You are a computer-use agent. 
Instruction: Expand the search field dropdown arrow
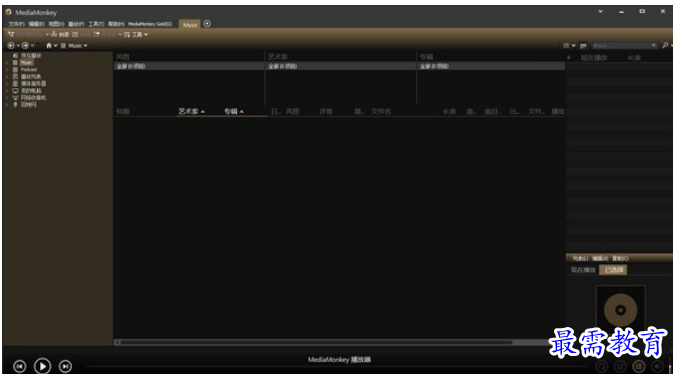[x=654, y=46]
